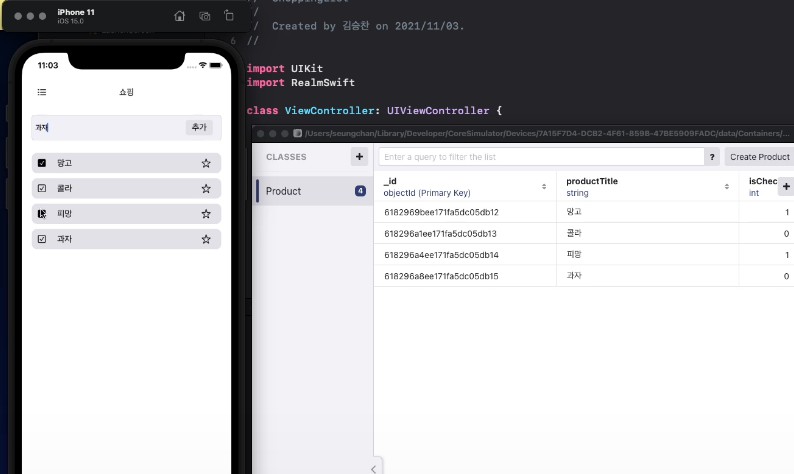This screenshot has height=474, width=794.
Task: Open the list menu icon in shopping app
Action: pyautogui.click(x=42, y=92)
